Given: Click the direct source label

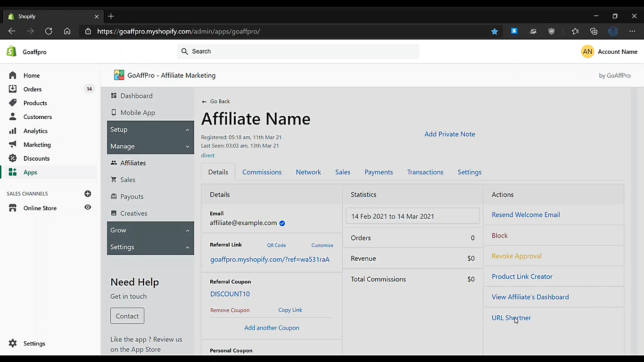Looking at the screenshot, I should 208,155.
